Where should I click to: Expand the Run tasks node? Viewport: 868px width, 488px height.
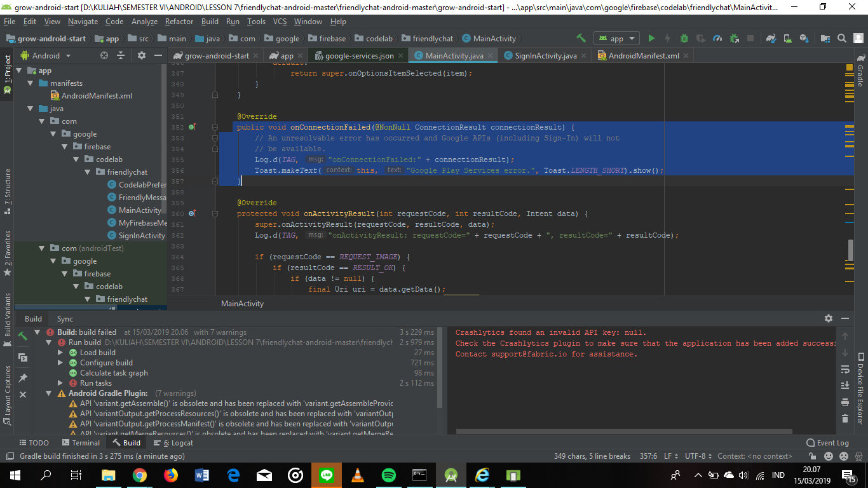click(x=60, y=383)
